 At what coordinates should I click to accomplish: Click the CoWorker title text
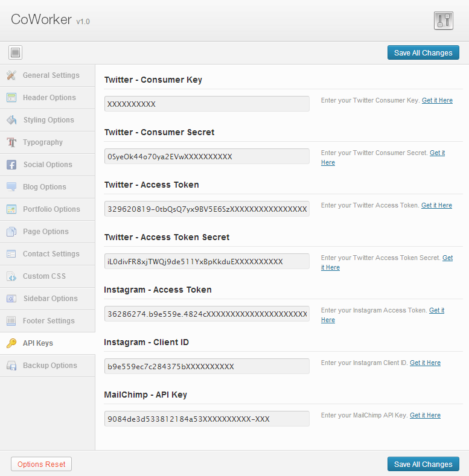click(x=41, y=19)
